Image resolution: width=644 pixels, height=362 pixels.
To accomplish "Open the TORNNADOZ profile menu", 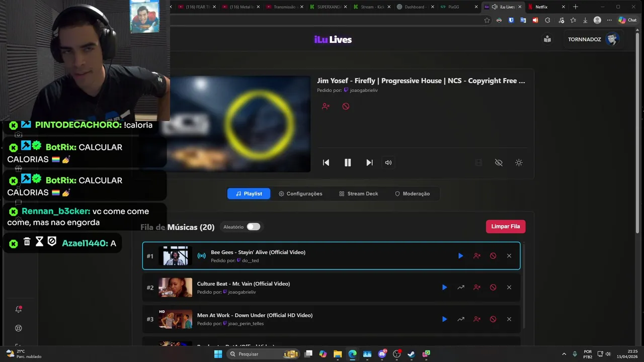I will 593,39.
